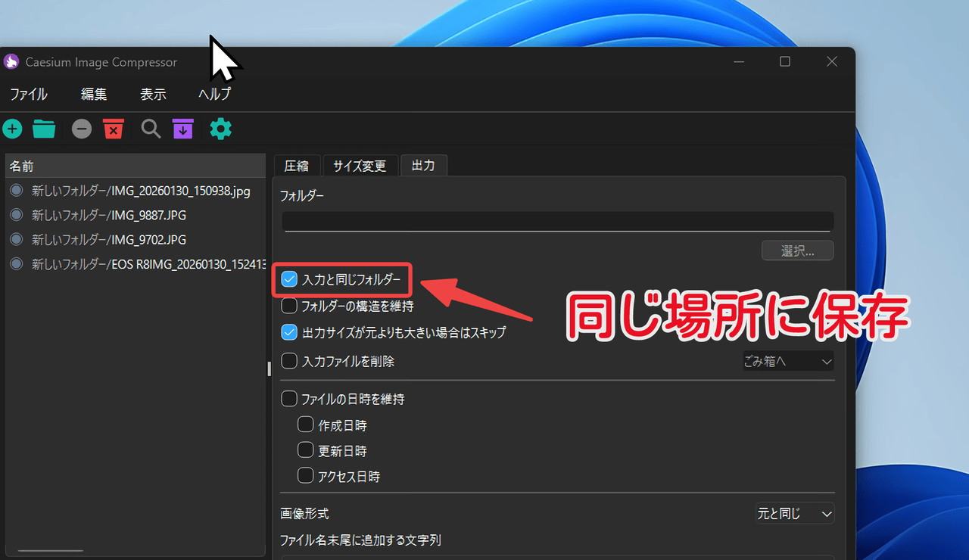Click status icon beside IMG_20260130_150938.jpg

click(16, 191)
